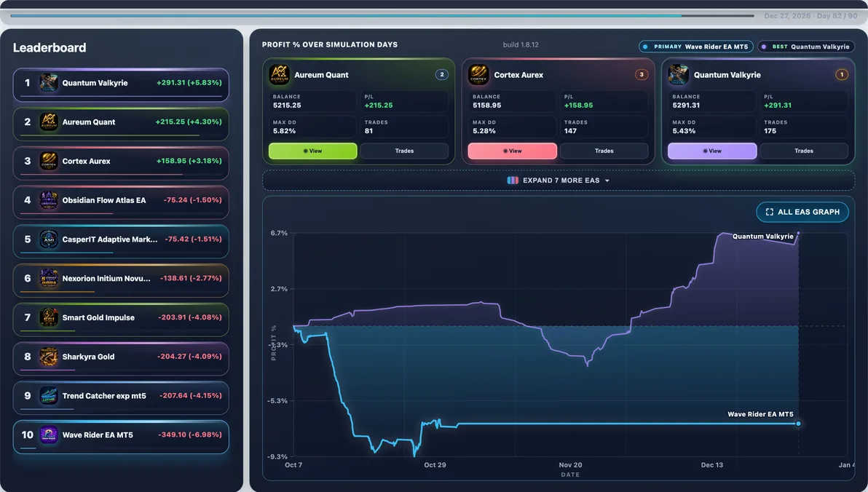The image size is (868, 492).
Task: Click rank badge 3 on Cortex Aurex card
Action: (x=642, y=75)
